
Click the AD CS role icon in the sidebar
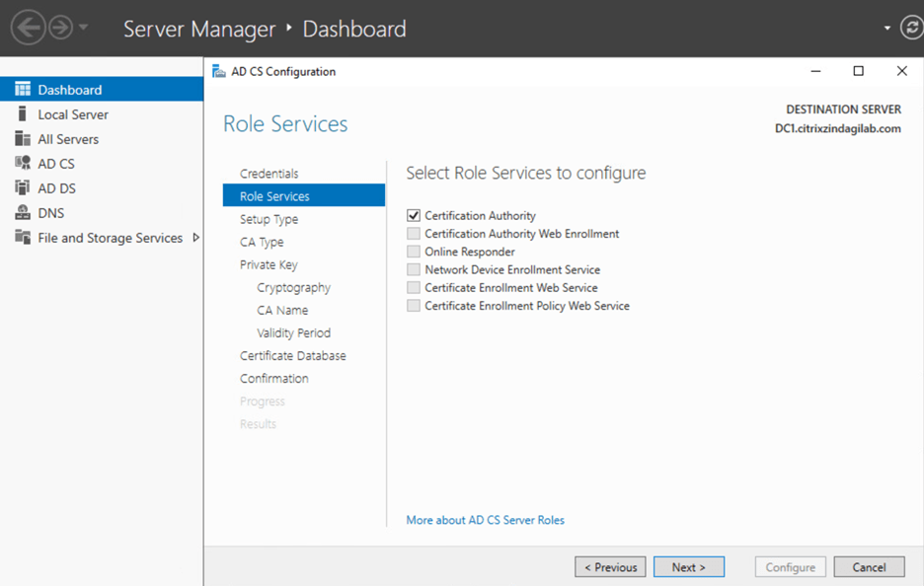pyautogui.click(x=23, y=163)
